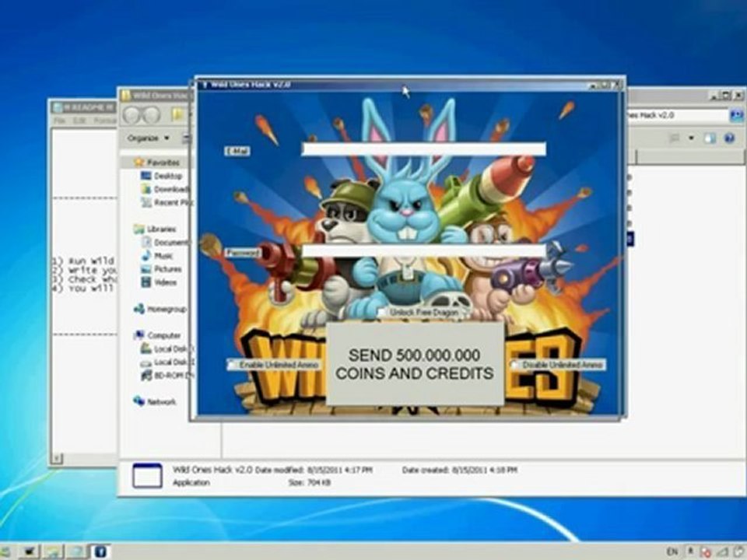Open the Format menu in README Notepad

point(104,121)
